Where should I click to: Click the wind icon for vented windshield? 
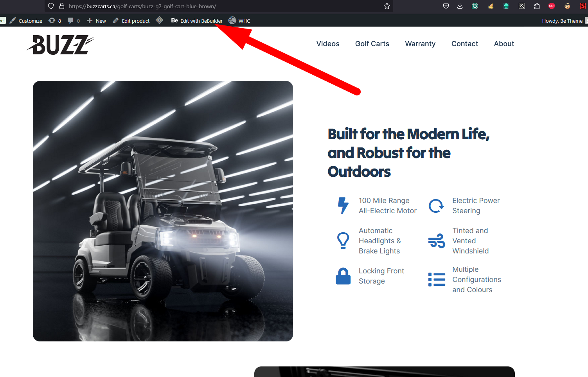437,241
